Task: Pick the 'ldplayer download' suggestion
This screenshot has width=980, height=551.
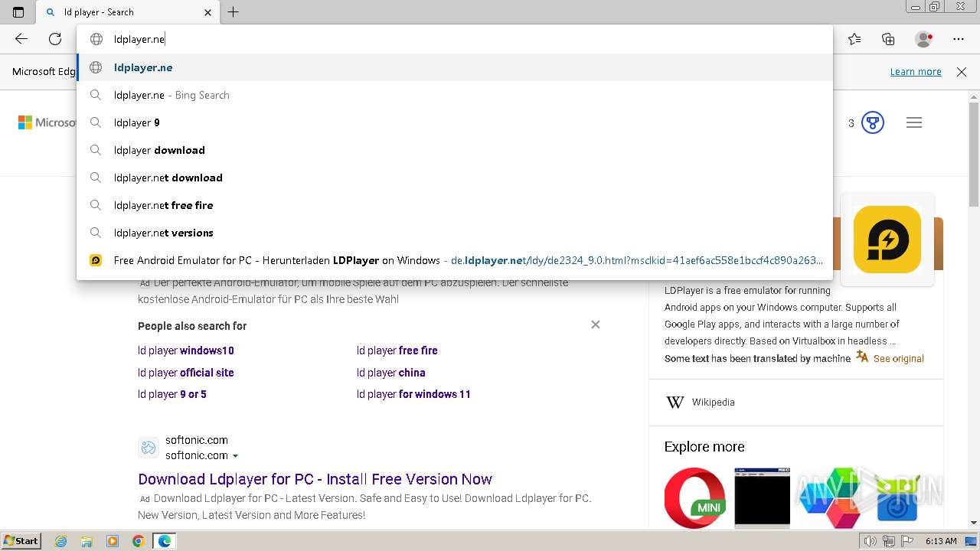Action: (455, 150)
